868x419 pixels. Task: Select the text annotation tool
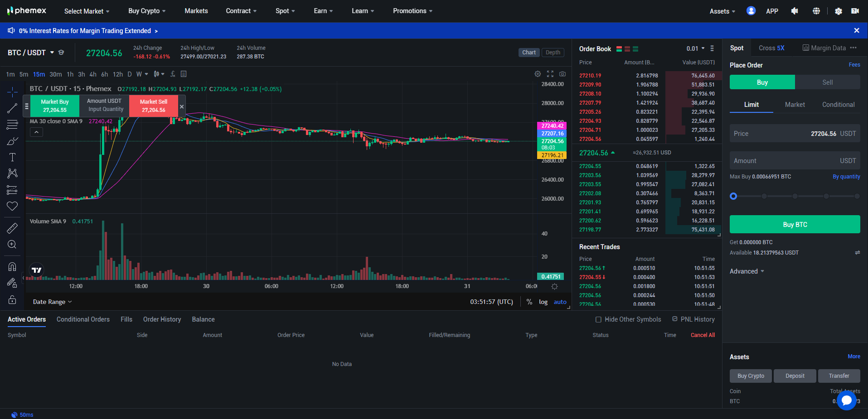(12, 157)
